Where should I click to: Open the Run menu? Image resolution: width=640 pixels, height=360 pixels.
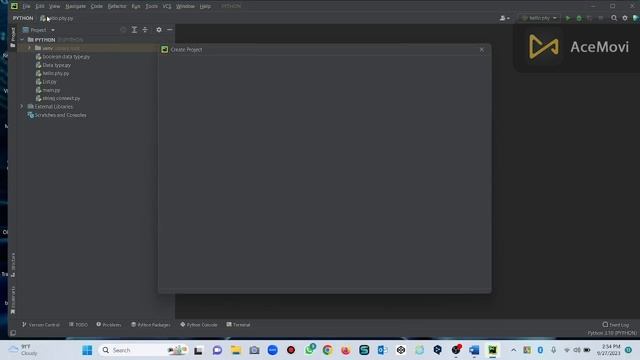[x=136, y=6]
